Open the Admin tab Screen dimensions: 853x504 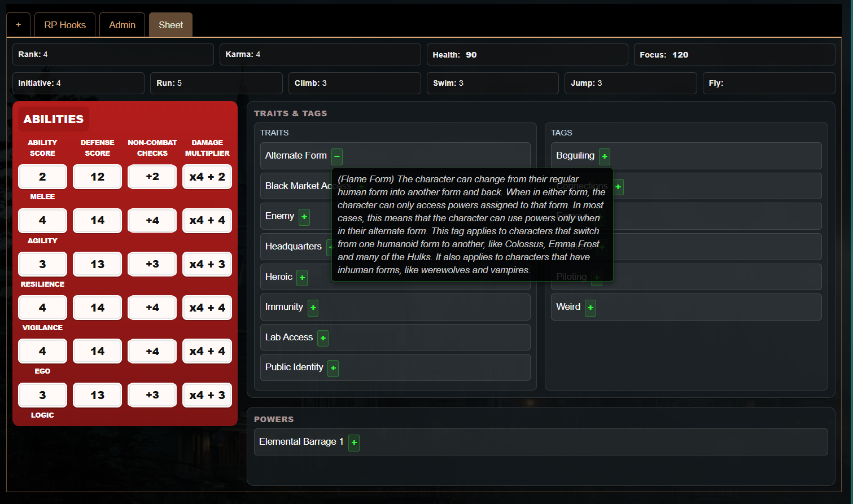pyautogui.click(x=122, y=25)
